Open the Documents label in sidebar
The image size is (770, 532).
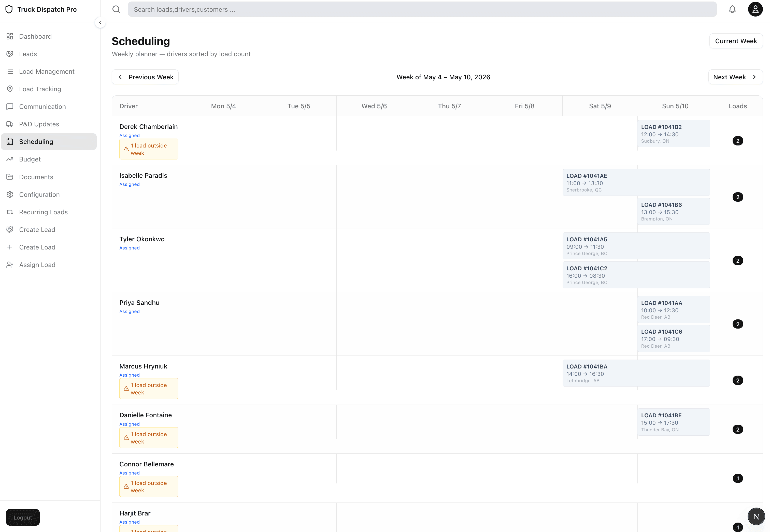tap(36, 177)
